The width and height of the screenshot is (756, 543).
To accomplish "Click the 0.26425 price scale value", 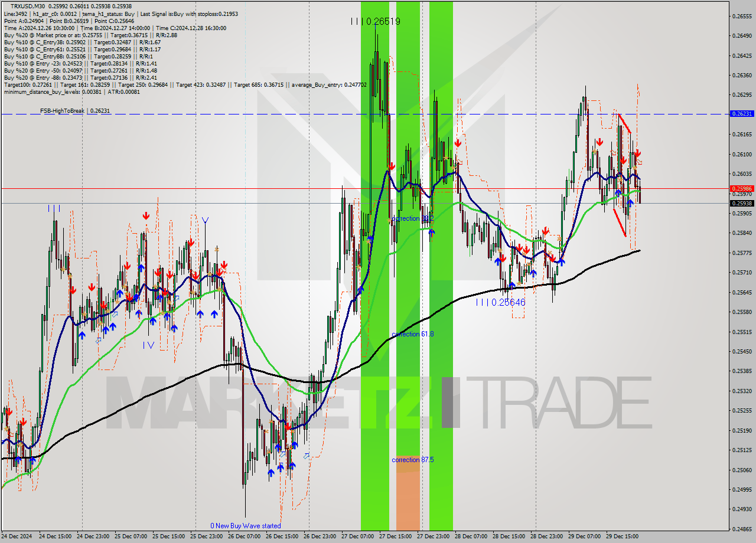I will [x=742, y=56].
